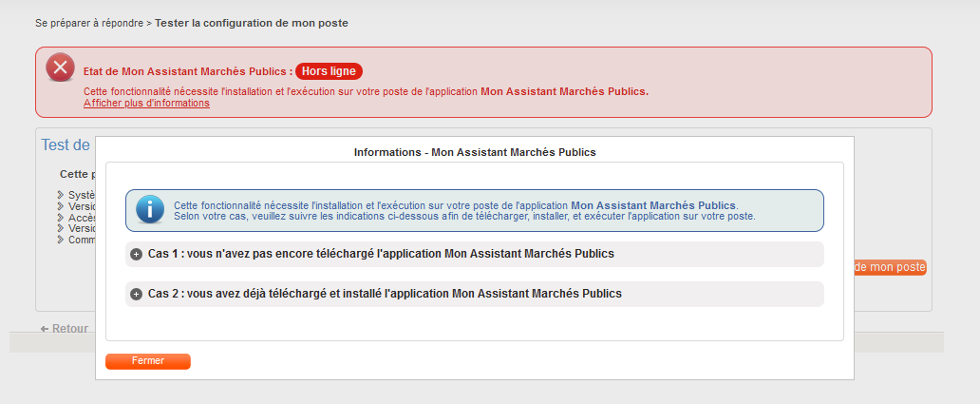Click the plus icon beside Cas 1
This screenshot has width=980, height=404.
click(136, 255)
